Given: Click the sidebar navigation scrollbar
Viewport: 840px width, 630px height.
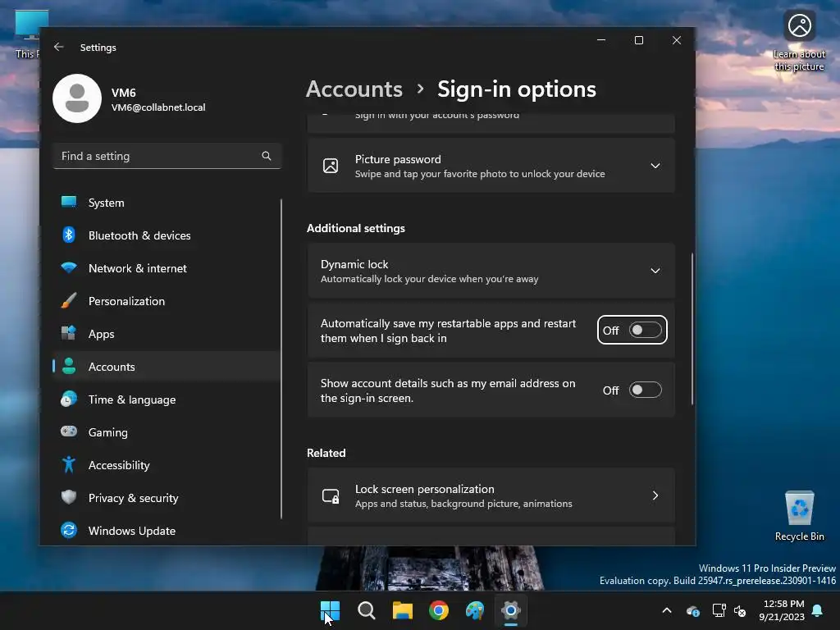Looking at the screenshot, I should [281, 359].
